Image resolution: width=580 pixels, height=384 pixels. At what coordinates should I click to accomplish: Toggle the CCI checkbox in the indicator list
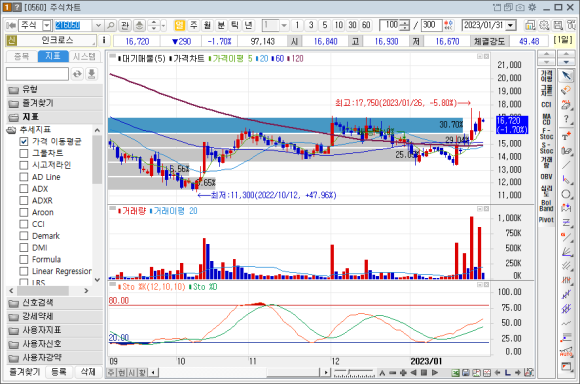click(24, 224)
